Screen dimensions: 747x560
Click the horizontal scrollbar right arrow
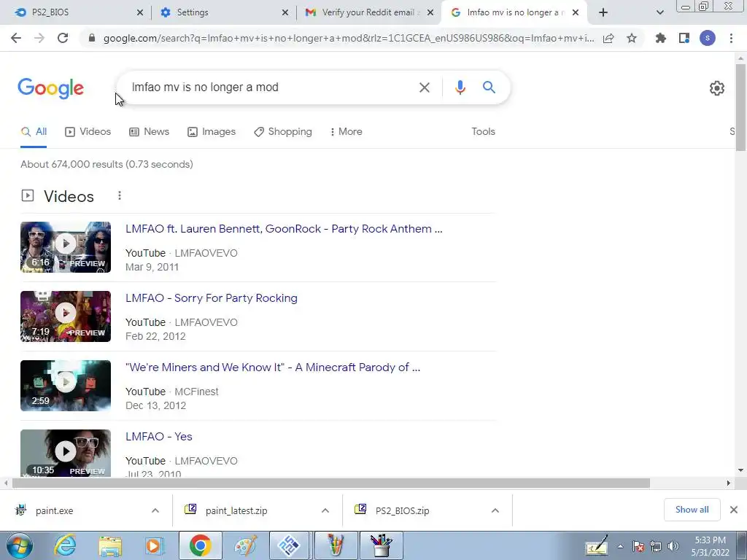point(728,483)
